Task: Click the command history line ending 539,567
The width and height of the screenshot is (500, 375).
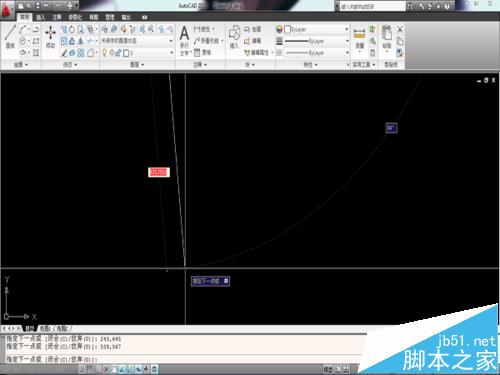Action: (x=64, y=347)
